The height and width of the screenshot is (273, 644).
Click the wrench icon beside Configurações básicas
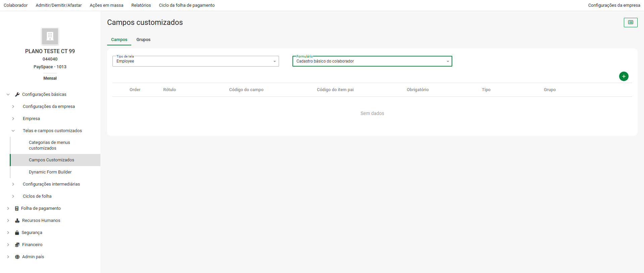pyautogui.click(x=17, y=94)
